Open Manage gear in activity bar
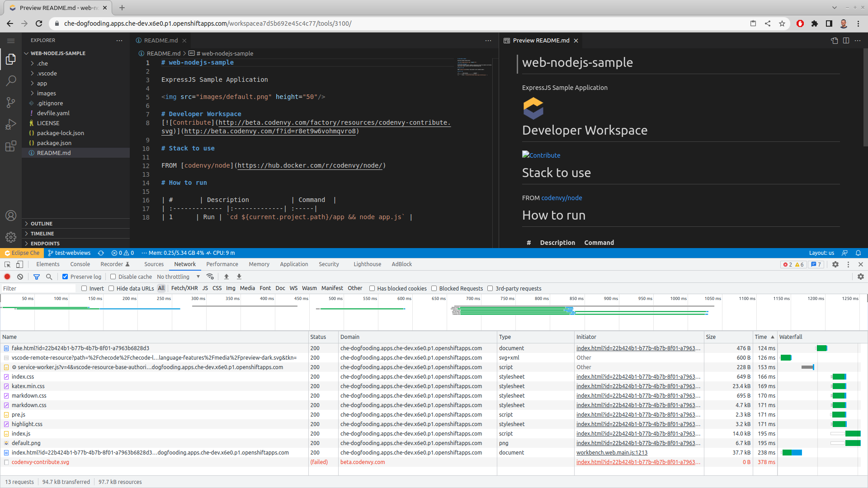Screen dimensions: 868x488 pyautogui.click(x=11, y=237)
